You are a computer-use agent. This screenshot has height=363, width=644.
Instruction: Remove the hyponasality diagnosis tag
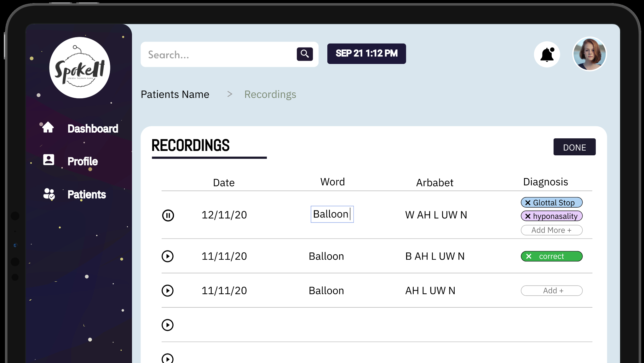[528, 216]
